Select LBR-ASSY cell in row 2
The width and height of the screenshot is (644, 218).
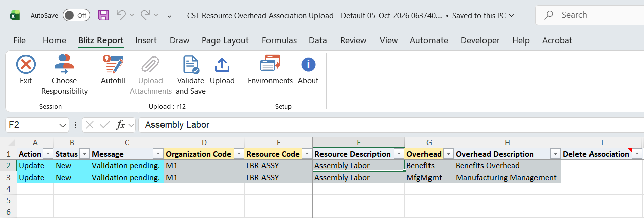[279, 165]
